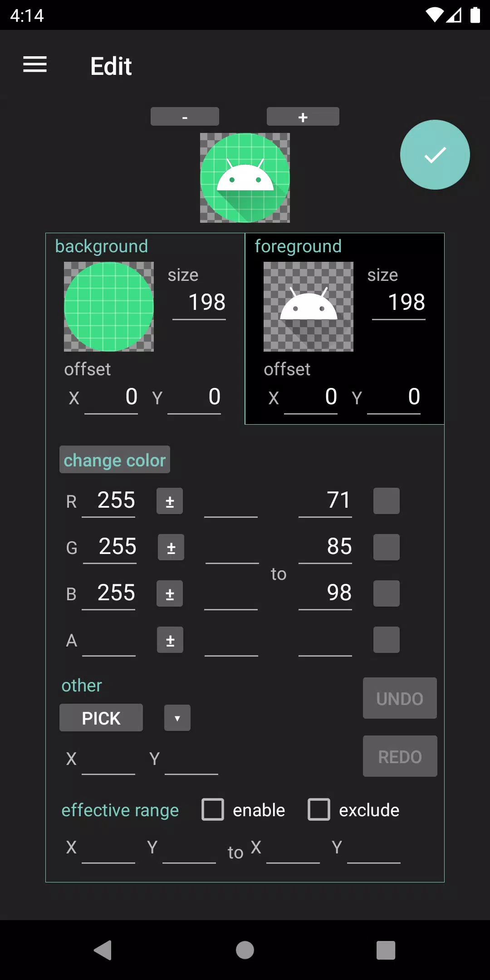The width and height of the screenshot is (490, 980).
Task: Expand the dropdown arrow beside PICK
Action: [x=177, y=718]
